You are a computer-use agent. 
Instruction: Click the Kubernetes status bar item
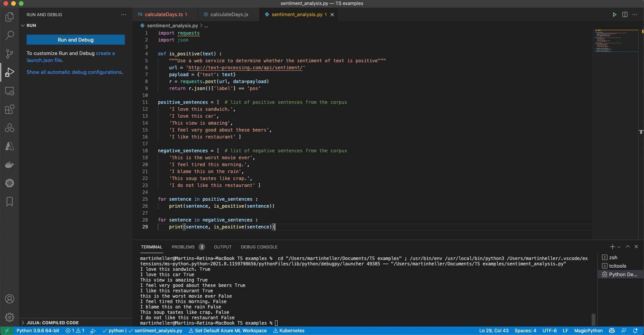tap(289, 331)
